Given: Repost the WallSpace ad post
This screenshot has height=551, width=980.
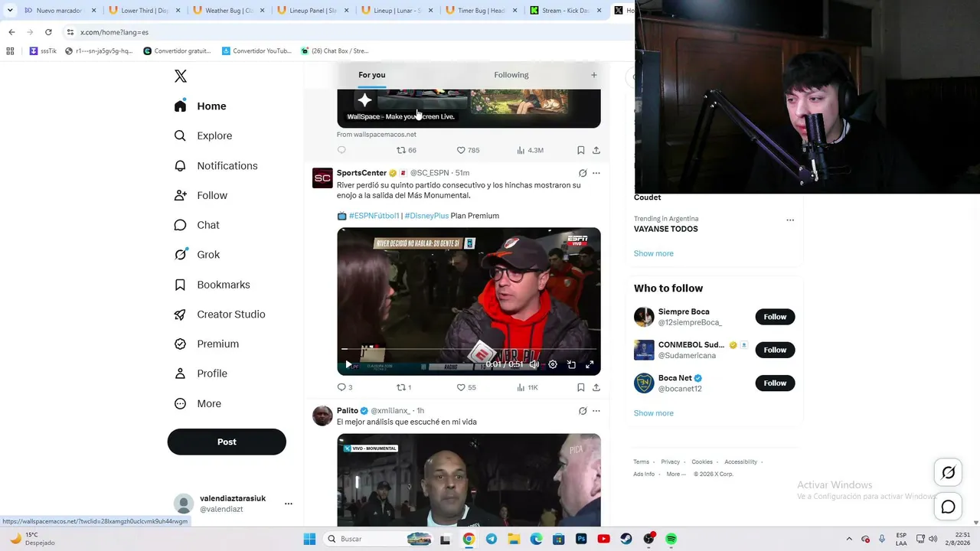Looking at the screenshot, I should [x=406, y=150].
